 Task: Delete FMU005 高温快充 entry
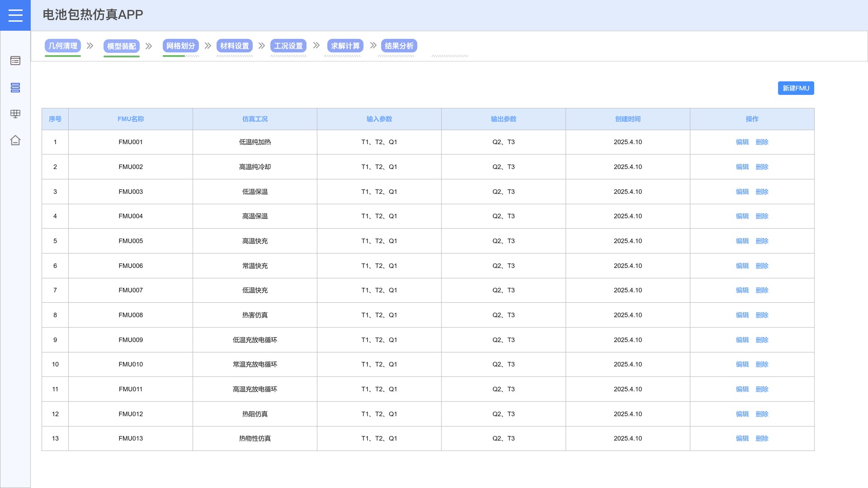762,241
